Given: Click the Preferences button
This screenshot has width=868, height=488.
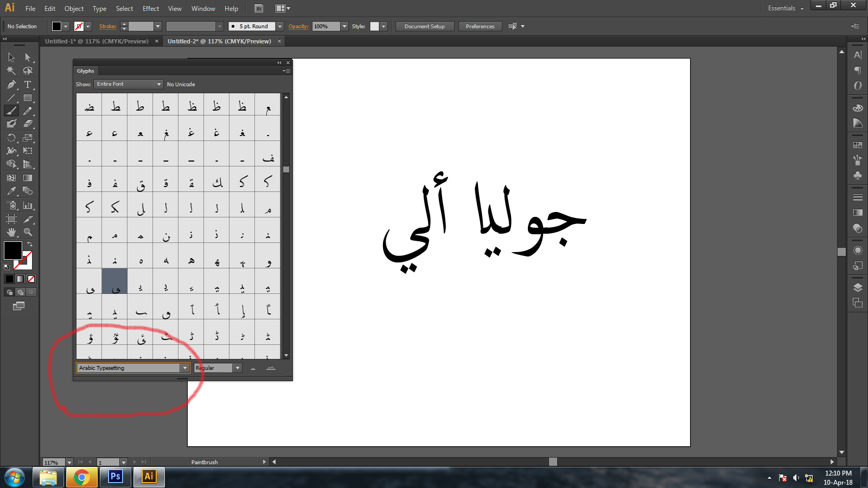Looking at the screenshot, I should point(480,26).
